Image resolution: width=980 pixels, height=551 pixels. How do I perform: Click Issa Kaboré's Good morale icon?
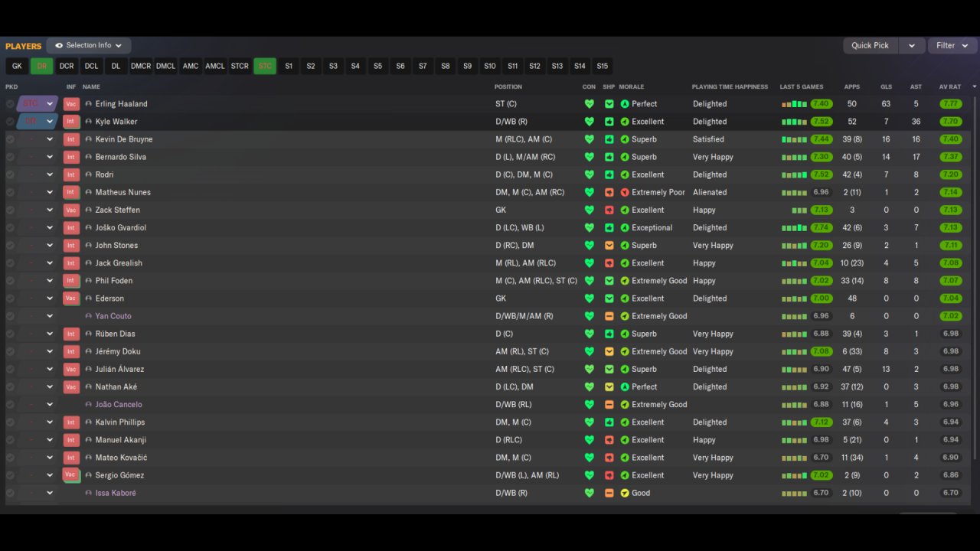tap(625, 493)
